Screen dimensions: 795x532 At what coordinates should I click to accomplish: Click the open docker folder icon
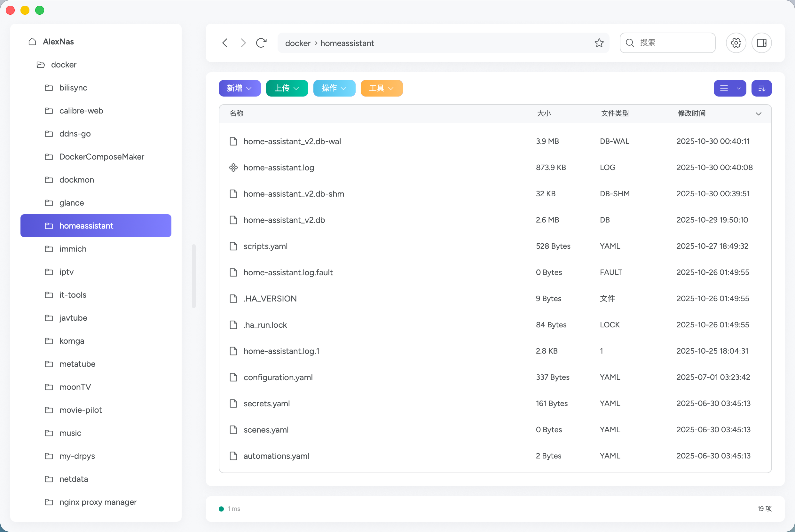tap(41, 65)
